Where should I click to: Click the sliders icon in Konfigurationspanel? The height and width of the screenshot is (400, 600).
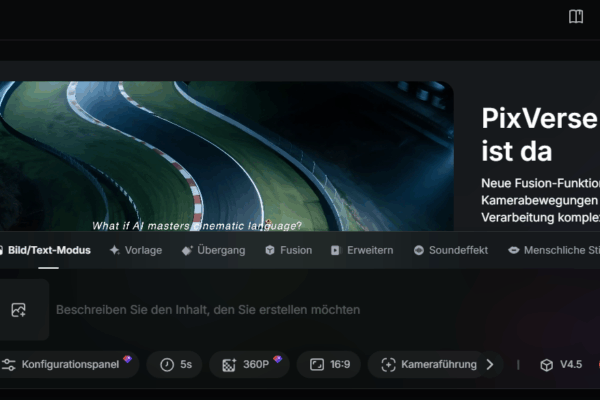point(8,364)
